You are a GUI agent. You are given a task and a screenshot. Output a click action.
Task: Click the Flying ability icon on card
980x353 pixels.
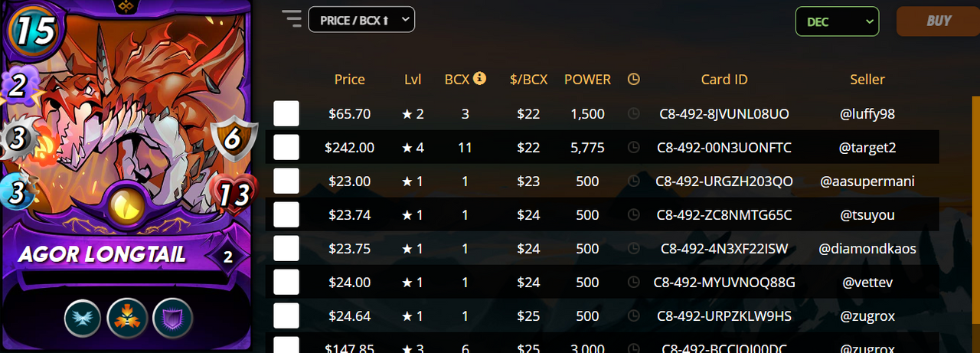click(82, 317)
